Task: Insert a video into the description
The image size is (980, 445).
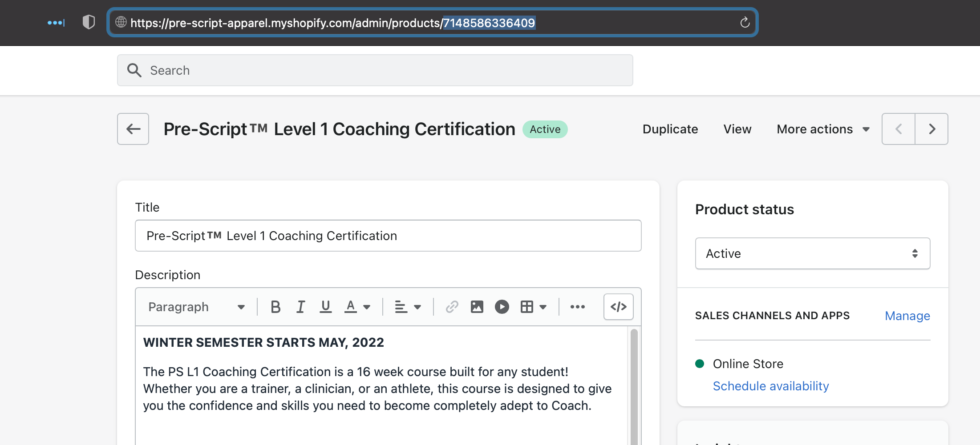Action: (x=502, y=307)
